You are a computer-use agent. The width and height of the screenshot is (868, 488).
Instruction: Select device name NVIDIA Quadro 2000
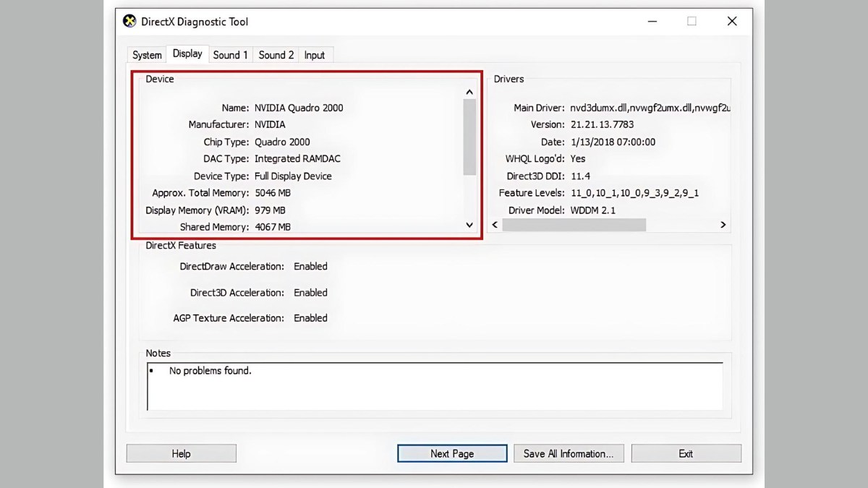click(299, 108)
